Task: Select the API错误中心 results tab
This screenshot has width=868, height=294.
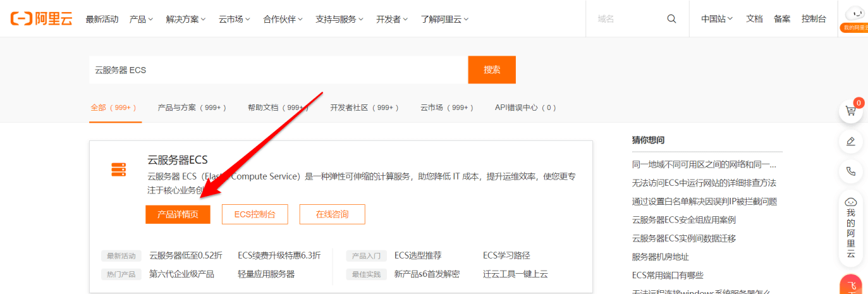Action: tap(525, 108)
